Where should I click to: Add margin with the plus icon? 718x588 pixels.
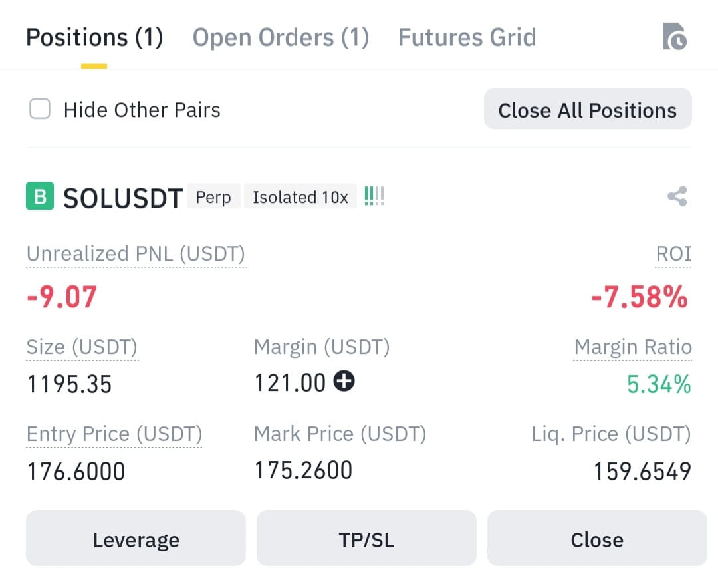[x=344, y=381]
